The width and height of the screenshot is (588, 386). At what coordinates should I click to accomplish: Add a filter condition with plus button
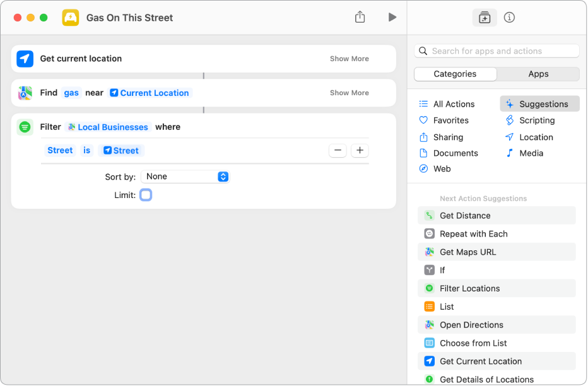(x=360, y=150)
